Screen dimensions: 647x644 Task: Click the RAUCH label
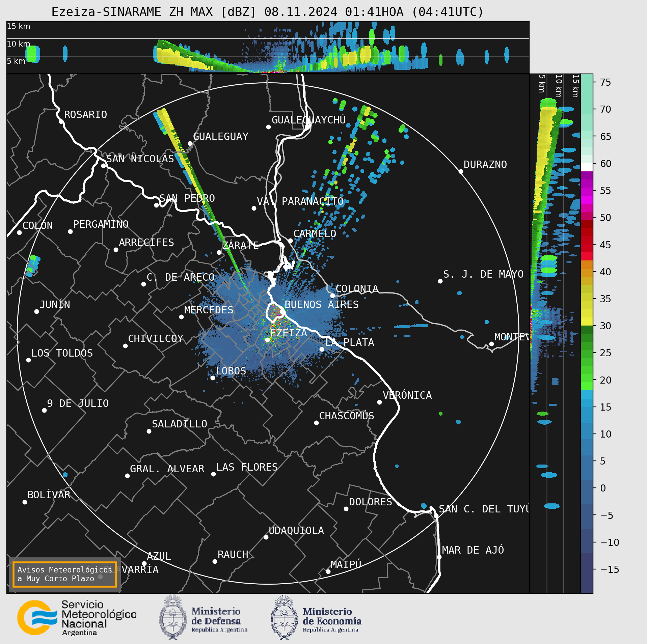click(233, 555)
